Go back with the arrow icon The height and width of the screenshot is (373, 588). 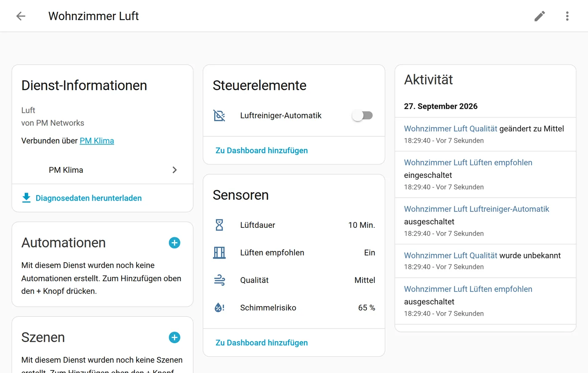tap(21, 16)
